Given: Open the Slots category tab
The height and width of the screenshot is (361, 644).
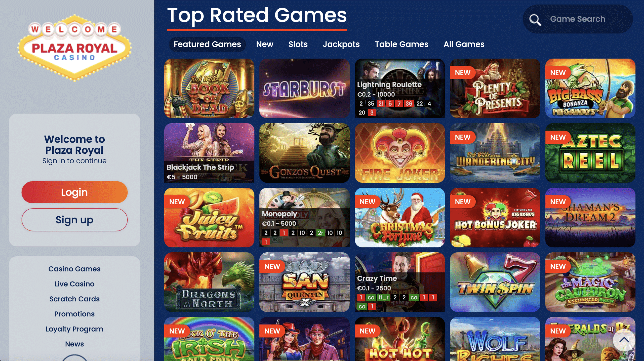Looking at the screenshot, I should click(x=298, y=44).
